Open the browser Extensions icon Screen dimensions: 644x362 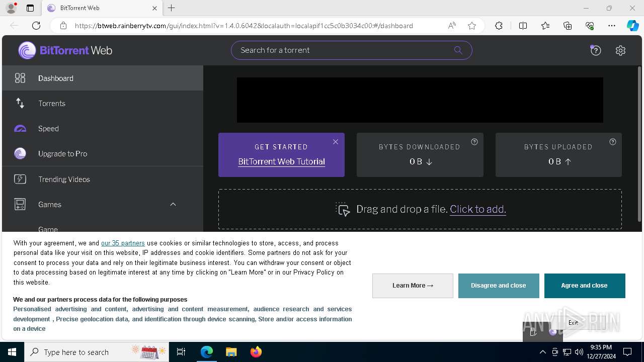click(x=499, y=26)
